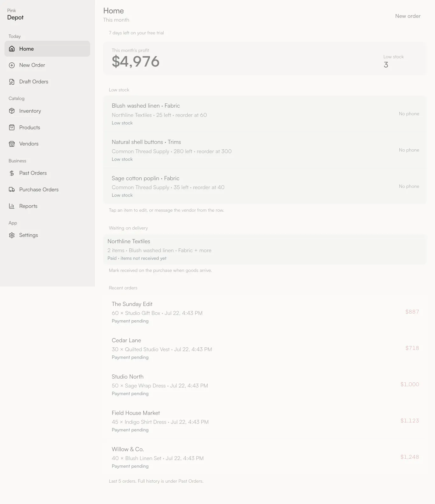Click the Inventory box icon
The width and height of the screenshot is (435, 504).
coord(12,111)
